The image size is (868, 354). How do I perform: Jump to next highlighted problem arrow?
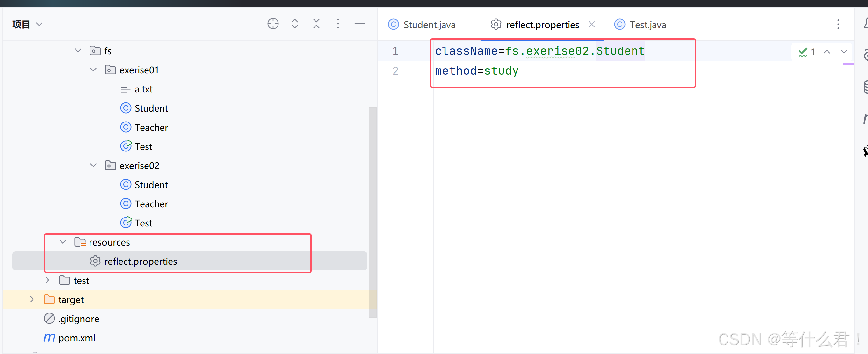[x=844, y=52]
